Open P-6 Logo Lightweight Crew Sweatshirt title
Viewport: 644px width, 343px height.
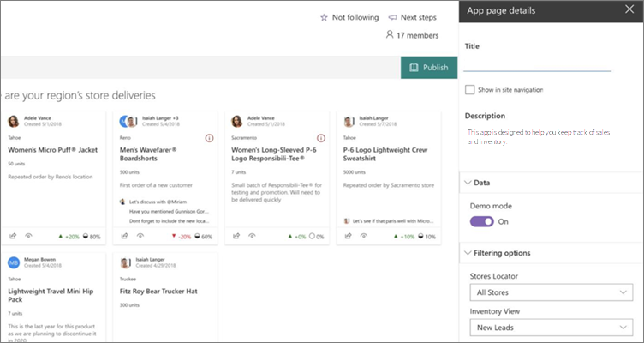[x=385, y=154]
